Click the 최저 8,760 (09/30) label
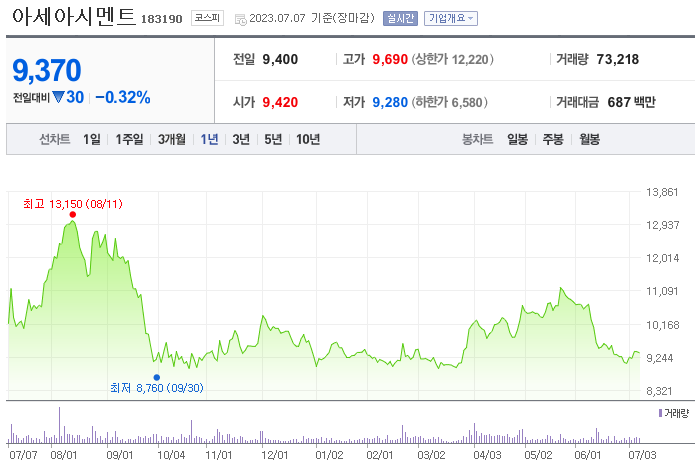This screenshot has height=475, width=695. pos(157,388)
